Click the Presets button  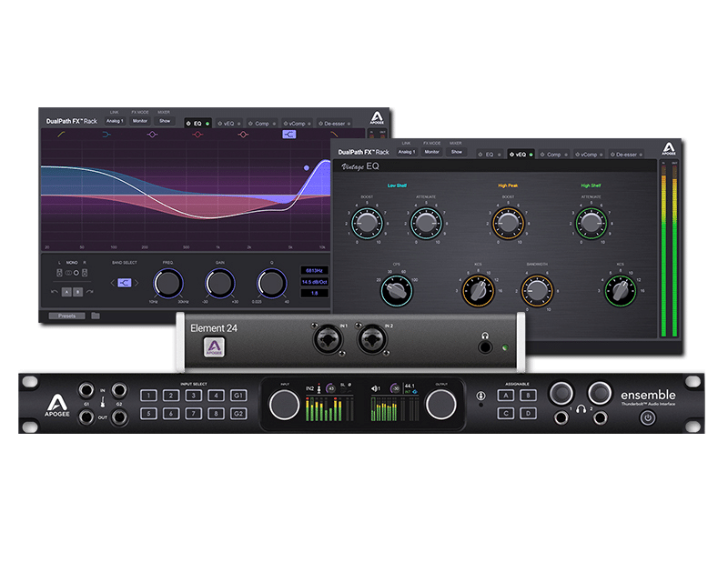(66, 316)
